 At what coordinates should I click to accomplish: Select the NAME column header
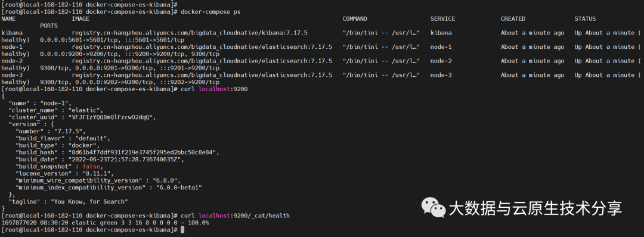point(8,19)
